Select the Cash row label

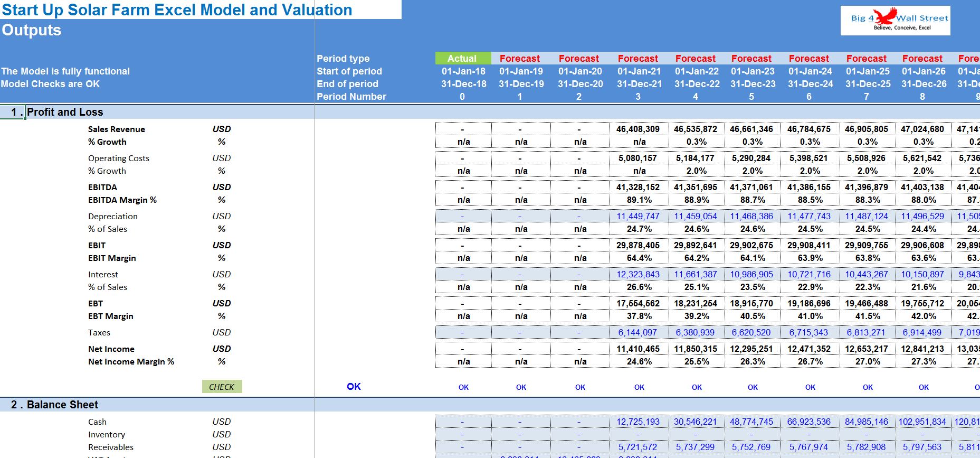pyautogui.click(x=97, y=422)
